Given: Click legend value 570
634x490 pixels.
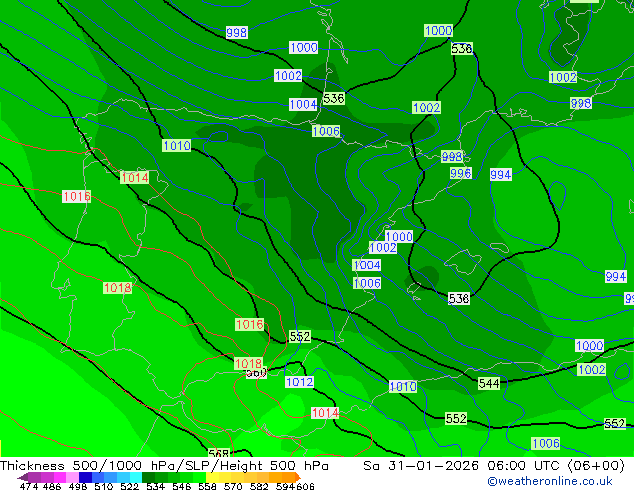Looking at the screenshot, I should (233, 486).
